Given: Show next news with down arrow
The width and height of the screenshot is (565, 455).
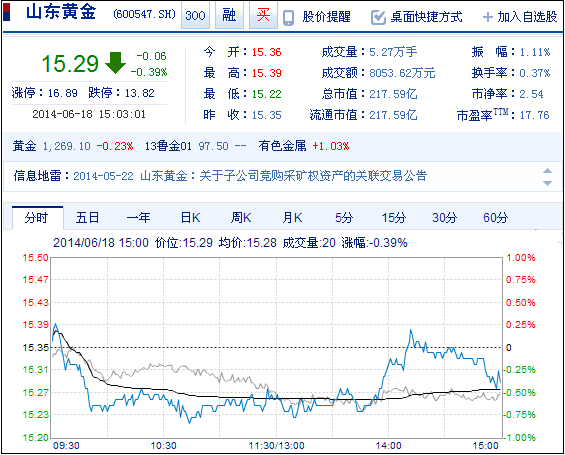Looking at the screenshot, I should click(x=547, y=183).
